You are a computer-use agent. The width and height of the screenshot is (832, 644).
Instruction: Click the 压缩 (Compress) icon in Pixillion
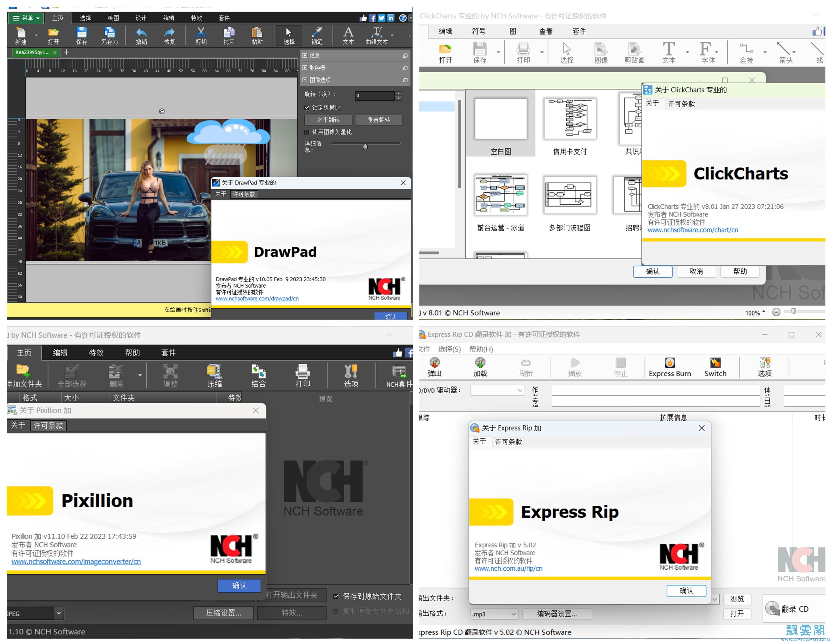214,375
